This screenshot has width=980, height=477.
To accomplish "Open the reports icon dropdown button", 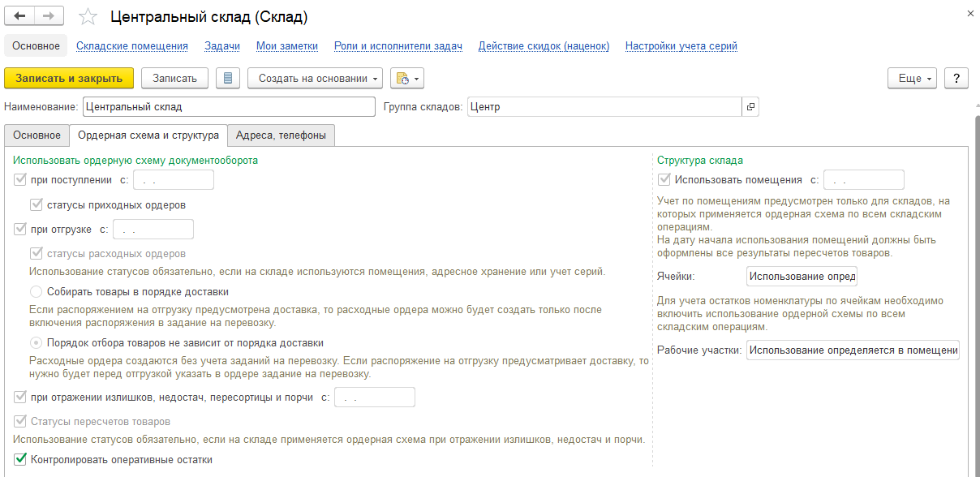I will [407, 78].
